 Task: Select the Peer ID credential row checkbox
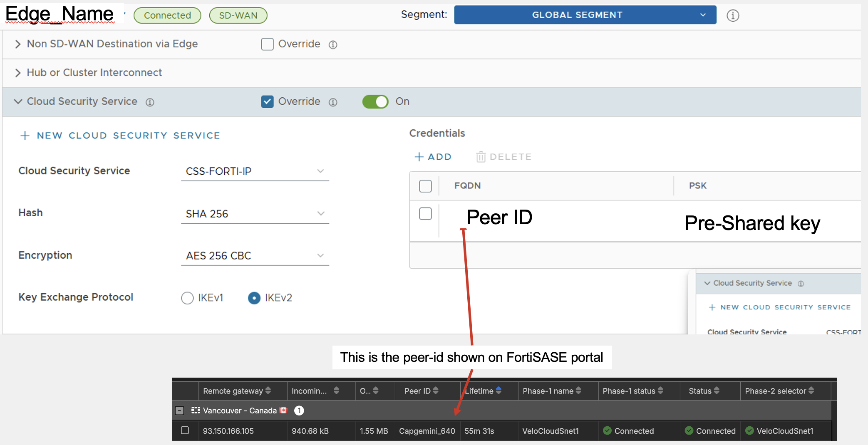point(425,214)
